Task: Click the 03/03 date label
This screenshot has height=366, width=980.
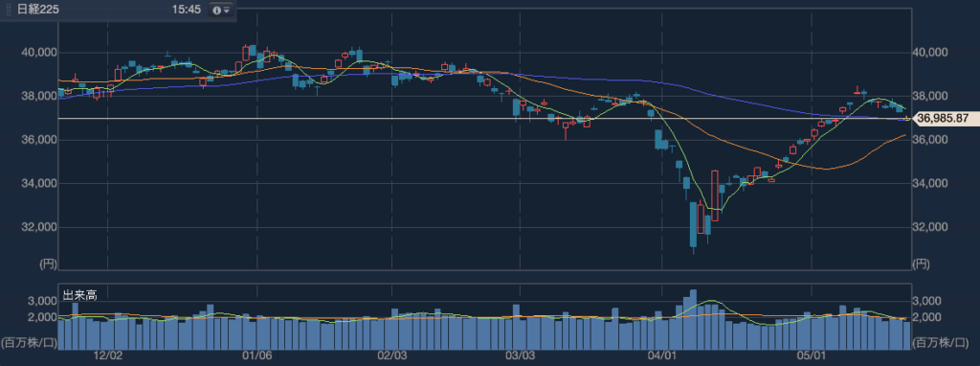Action: click(x=520, y=355)
